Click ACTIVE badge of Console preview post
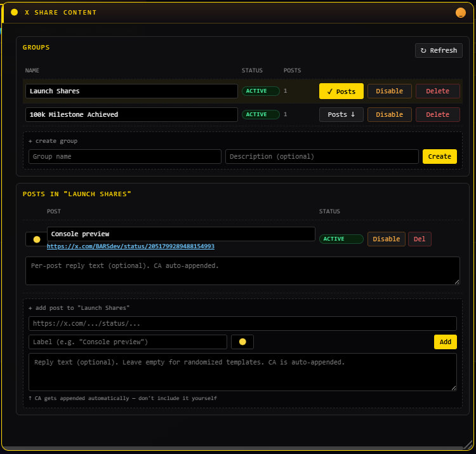 point(341,239)
